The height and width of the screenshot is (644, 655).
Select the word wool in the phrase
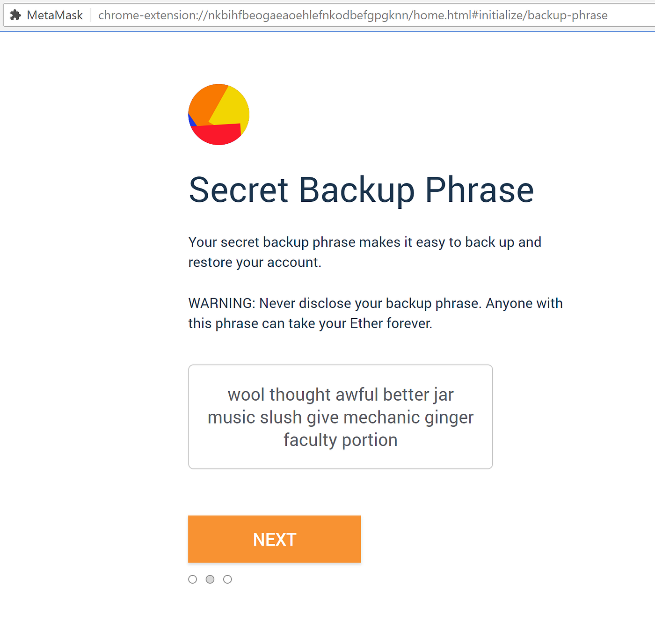click(246, 394)
